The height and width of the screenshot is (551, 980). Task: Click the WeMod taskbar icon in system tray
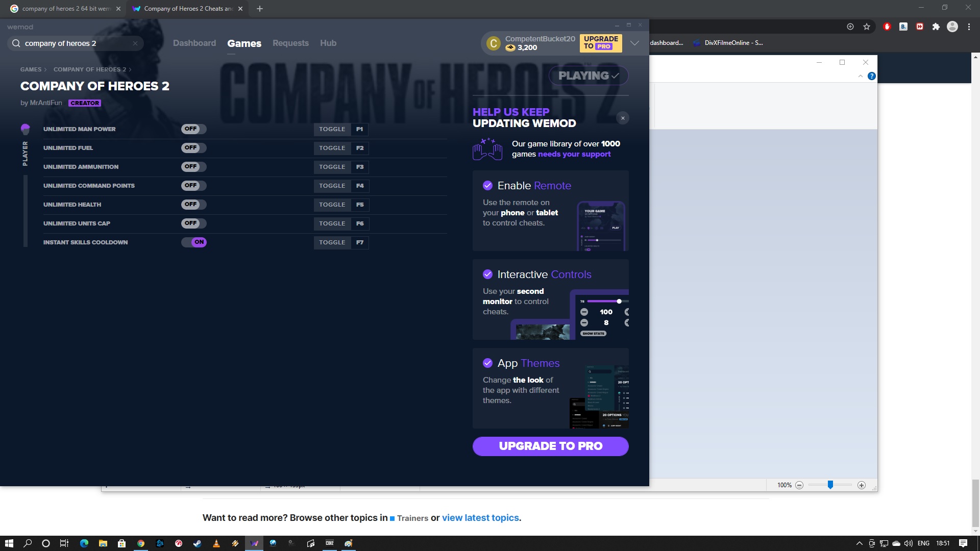pos(254,543)
